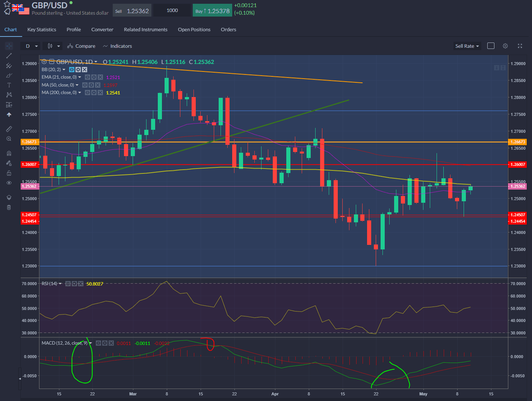Toggle MA (200) visibility eye

88,93
